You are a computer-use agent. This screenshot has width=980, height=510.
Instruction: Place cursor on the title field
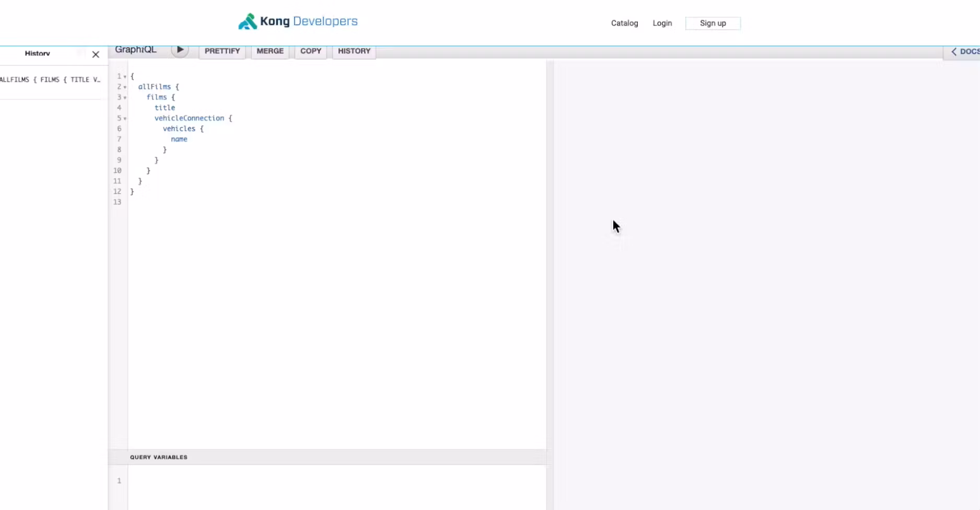[x=165, y=108]
